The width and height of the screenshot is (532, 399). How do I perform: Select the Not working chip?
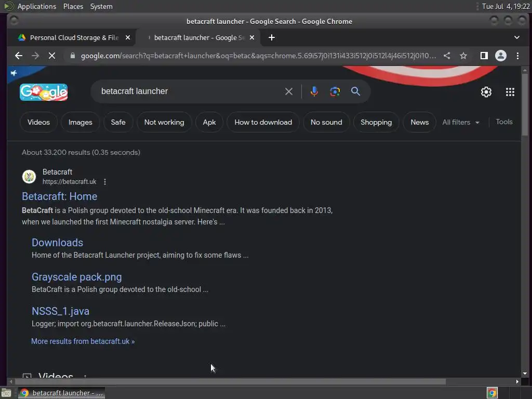pyautogui.click(x=164, y=122)
